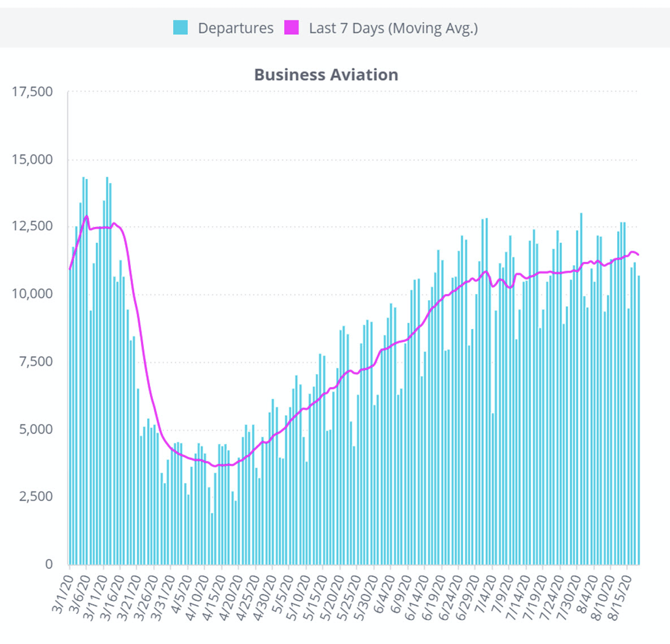Viewport: 670px width, 644px height.
Task: Select the 5,000 y-axis label
Action: [x=36, y=429]
